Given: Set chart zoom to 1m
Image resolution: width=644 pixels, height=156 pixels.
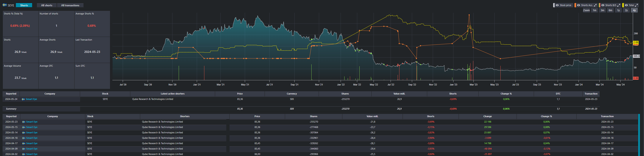Looking at the screenshot, I should [x=594, y=10].
